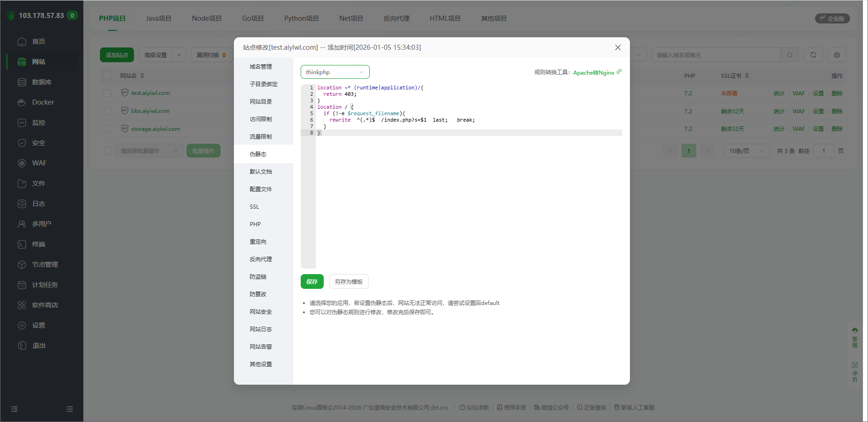Viewport: 868px width, 422px height.
Task: Open the WAF globe icon in the sidebar
Action: click(x=22, y=163)
